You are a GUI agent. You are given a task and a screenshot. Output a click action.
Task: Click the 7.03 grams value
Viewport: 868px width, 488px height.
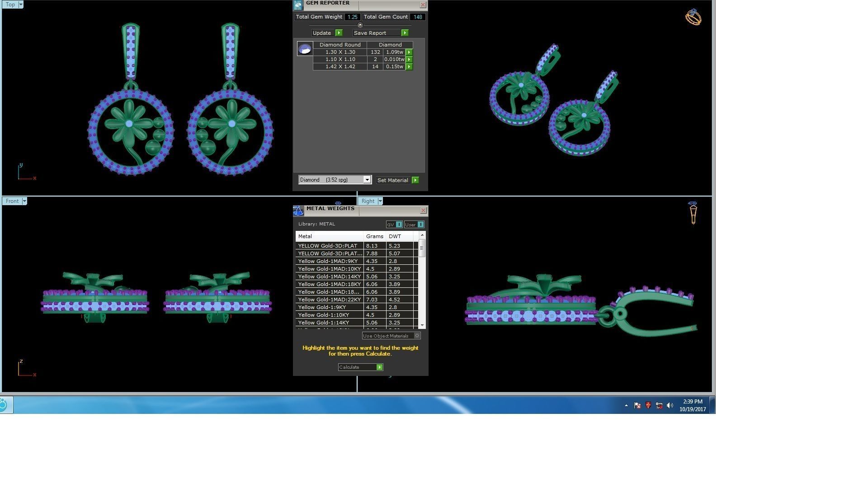coord(372,300)
